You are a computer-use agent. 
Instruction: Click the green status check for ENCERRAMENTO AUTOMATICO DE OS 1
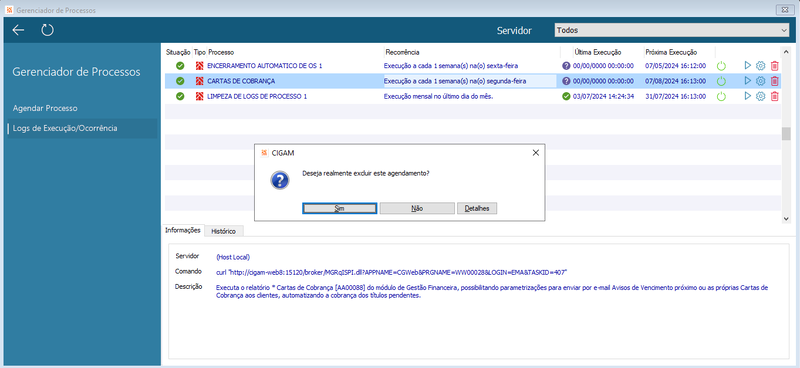[x=180, y=66]
